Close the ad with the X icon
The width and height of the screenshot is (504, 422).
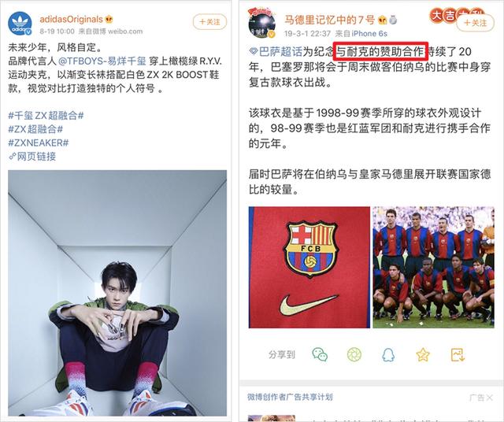(x=490, y=398)
